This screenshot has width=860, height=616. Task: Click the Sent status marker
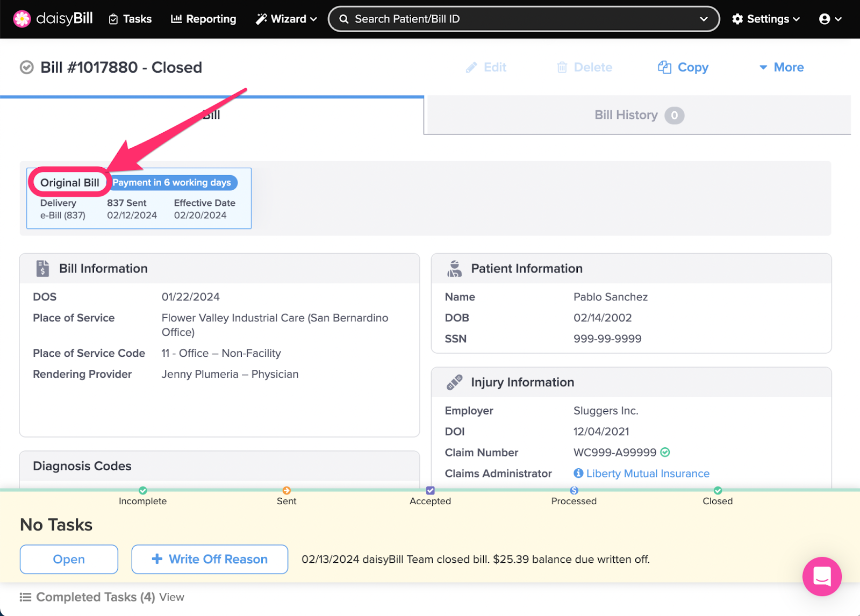pyautogui.click(x=286, y=490)
